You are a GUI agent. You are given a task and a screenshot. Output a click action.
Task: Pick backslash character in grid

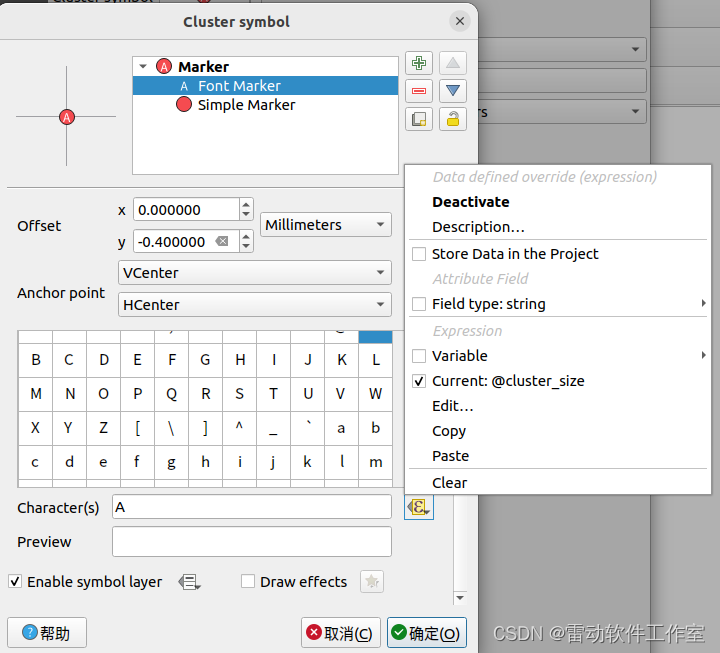pos(171,428)
